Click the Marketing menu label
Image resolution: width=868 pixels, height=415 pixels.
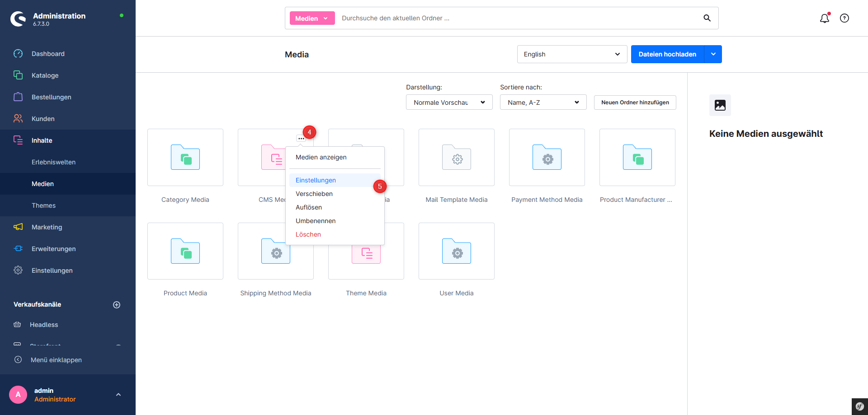47,227
